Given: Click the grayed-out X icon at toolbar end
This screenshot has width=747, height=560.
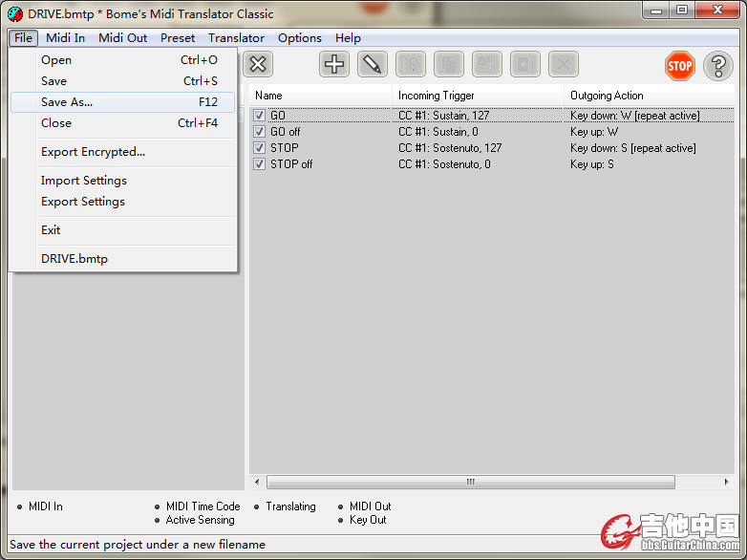Looking at the screenshot, I should (564, 65).
